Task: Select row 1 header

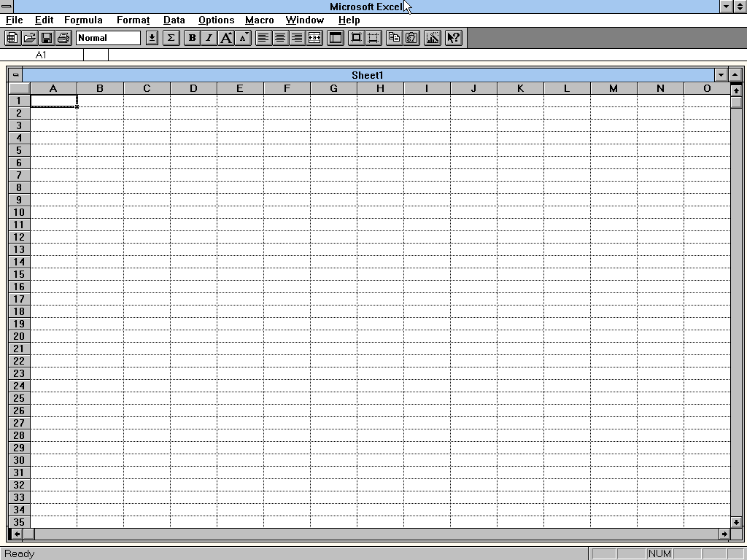Action: [x=19, y=101]
